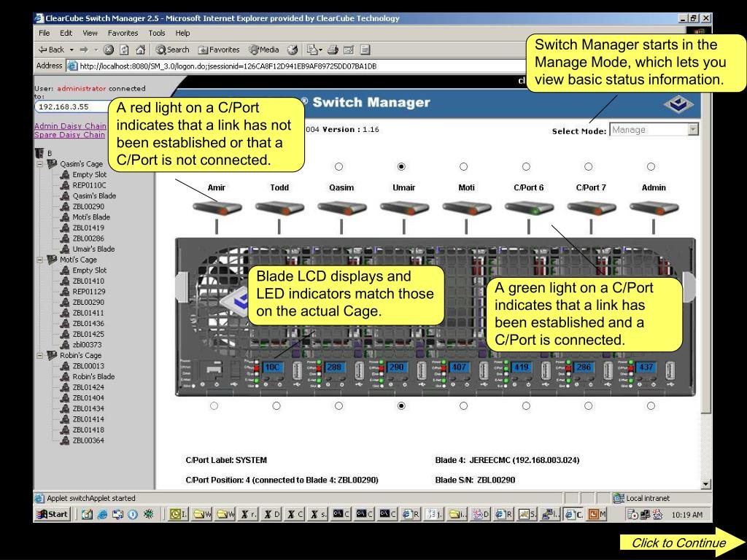Open the View menu
The width and height of the screenshot is (747, 560).
(90, 33)
